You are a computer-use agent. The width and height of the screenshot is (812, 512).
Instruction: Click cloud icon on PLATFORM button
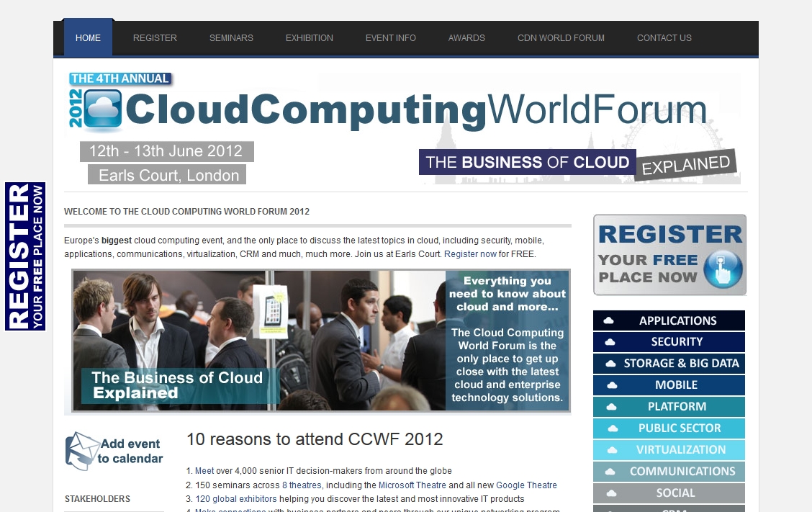(x=612, y=407)
